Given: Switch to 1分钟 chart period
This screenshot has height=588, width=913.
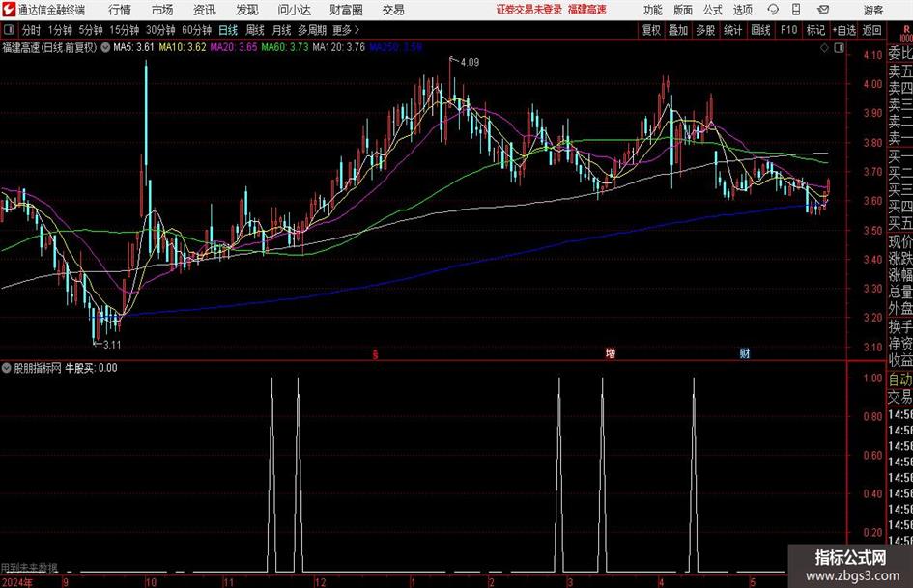Looking at the screenshot, I should [x=60, y=30].
